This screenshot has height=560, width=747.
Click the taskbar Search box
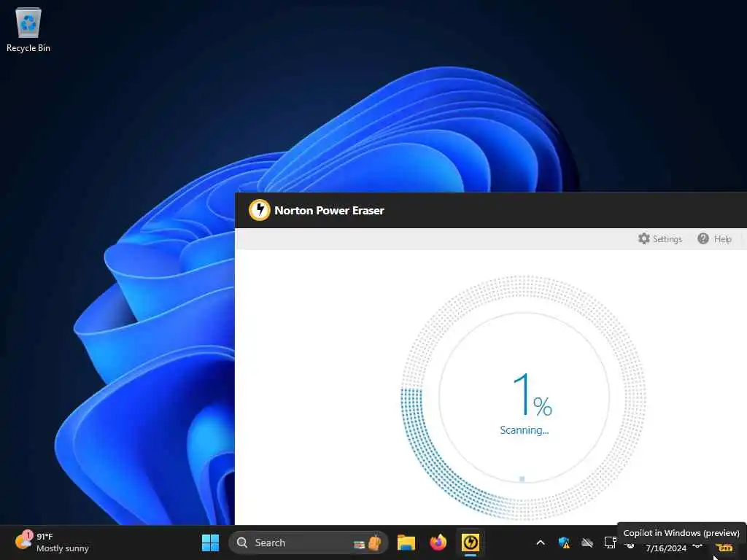[x=309, y=542]
